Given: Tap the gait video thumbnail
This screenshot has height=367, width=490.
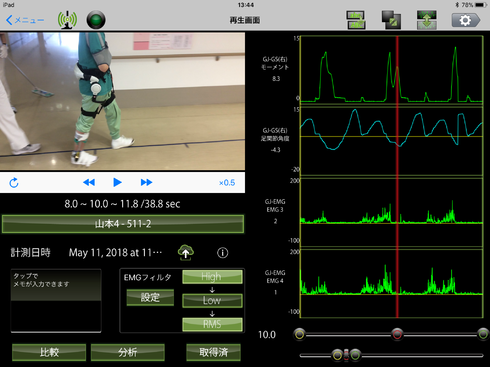Looking at the screenshot, I should [122, 101].
